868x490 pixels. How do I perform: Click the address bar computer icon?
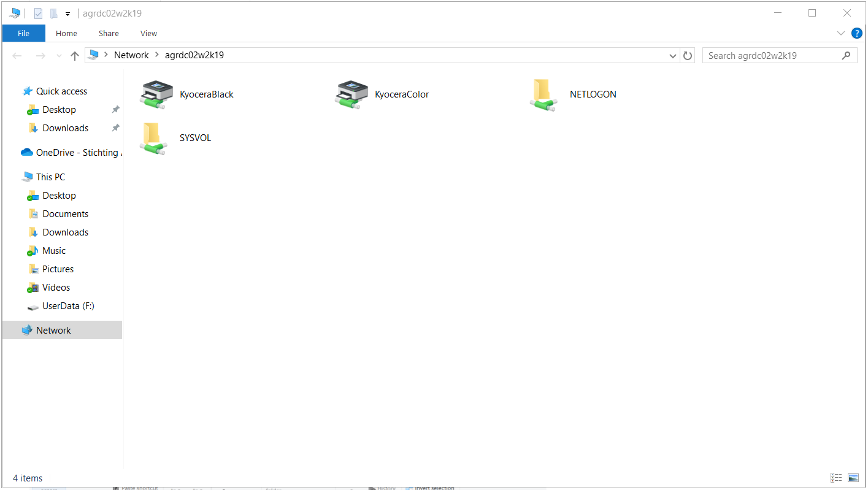pyautogui.click(x=93, y=55)
